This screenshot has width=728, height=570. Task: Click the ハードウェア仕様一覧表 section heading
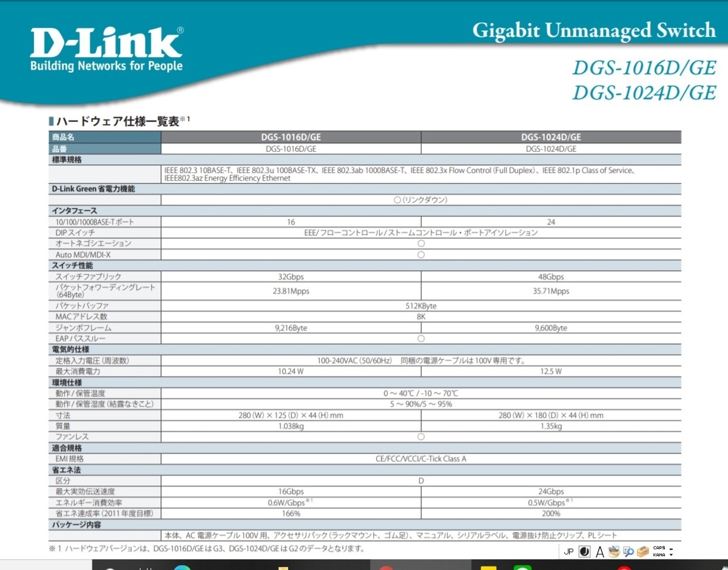tap(118, 121)
